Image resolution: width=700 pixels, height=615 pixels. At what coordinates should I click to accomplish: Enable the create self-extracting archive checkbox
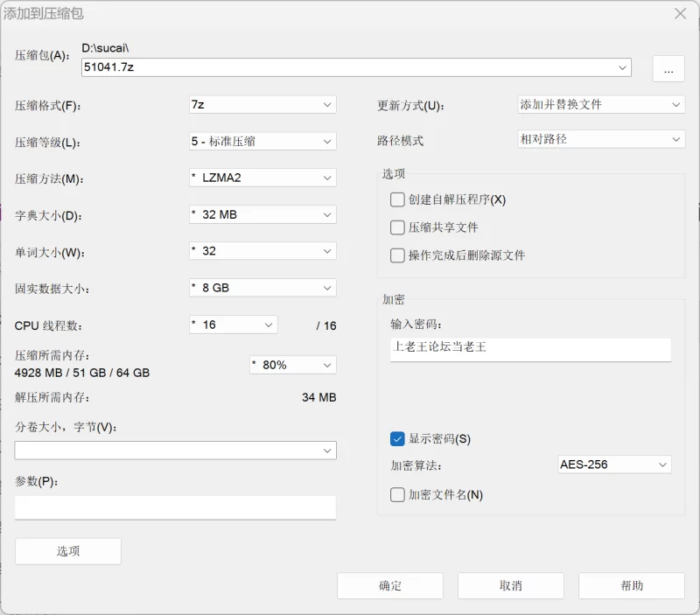[x=398, y=199]
